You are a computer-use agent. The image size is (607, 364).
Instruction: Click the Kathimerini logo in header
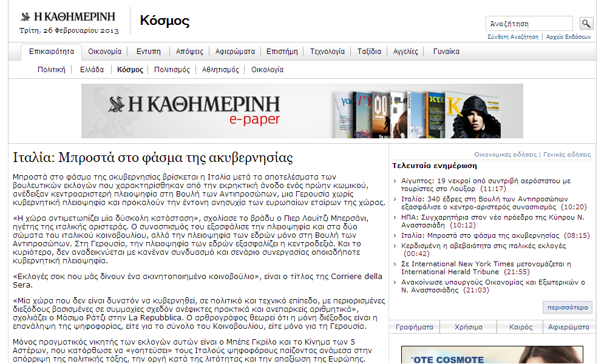(68, 17)
